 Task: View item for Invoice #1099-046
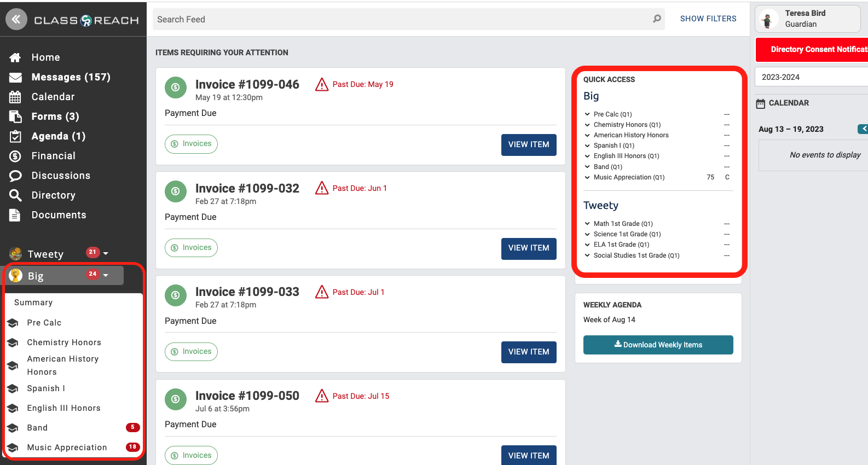coord(529,144)
